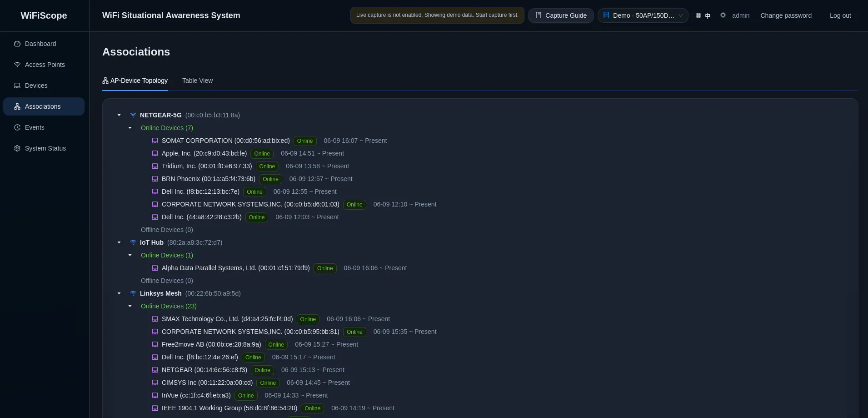This screenshot has height=418, width=868.
Task: Click the language globe icon in header
Action: 698,15
